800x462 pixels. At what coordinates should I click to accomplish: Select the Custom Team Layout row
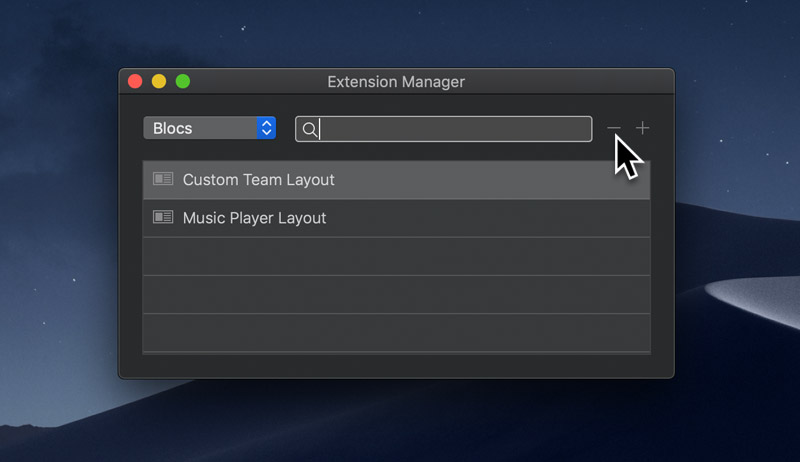pos(396,179)
